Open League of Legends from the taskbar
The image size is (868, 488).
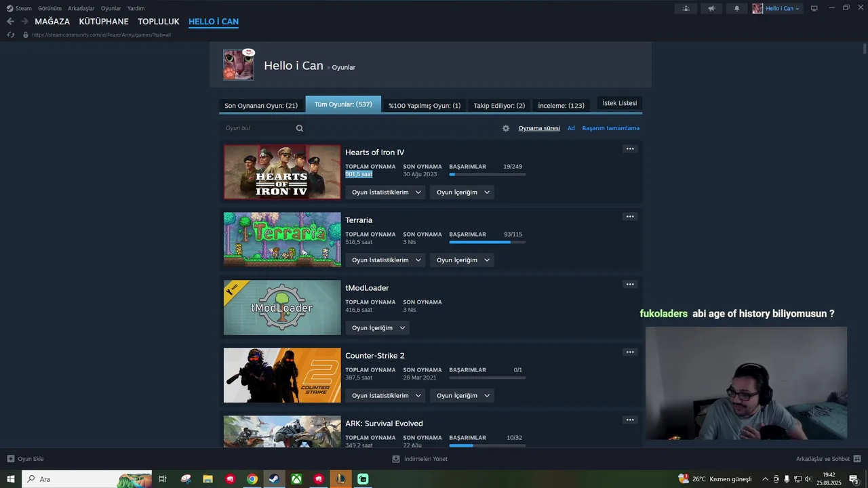coord(341,479)
